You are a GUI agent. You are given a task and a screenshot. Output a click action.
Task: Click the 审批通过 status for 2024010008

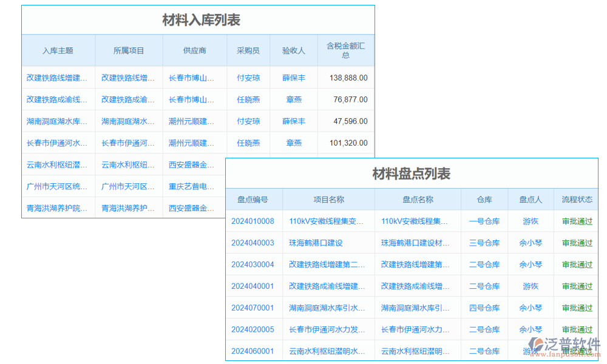click(575, 221)
